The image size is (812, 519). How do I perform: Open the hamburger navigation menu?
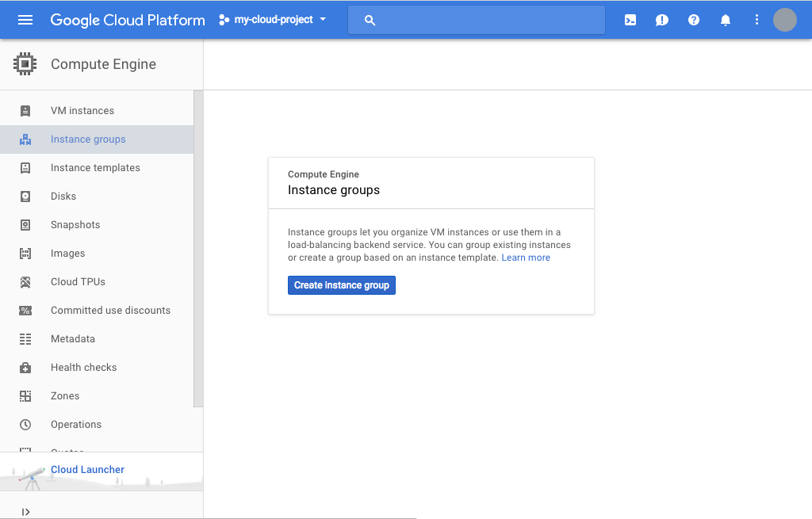click(25, 20)
